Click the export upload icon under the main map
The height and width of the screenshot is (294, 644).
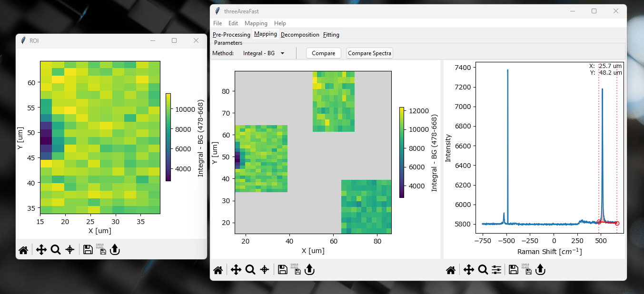(309, 270)
